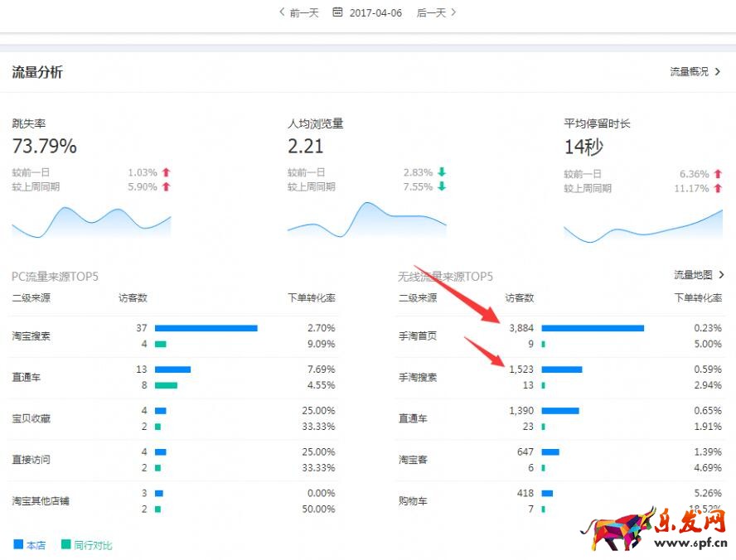Click the red up arrow beside 11.17%
This screenshot has width=736, height=560.
click(x=718, y=189)
